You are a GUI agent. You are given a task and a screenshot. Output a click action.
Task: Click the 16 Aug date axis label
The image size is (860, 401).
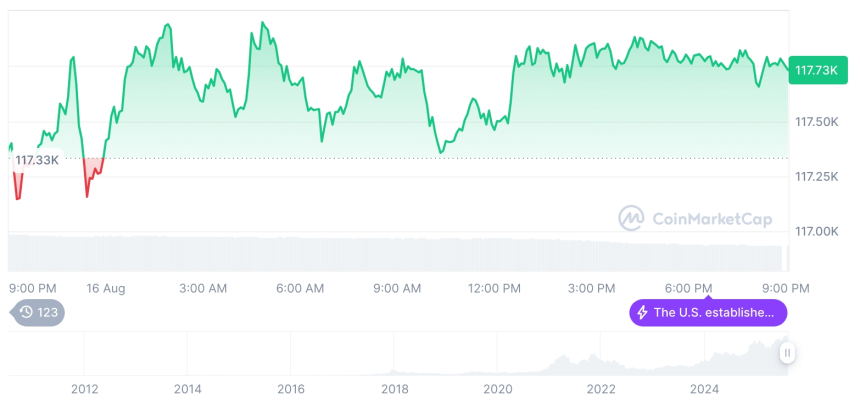point(106,288)
